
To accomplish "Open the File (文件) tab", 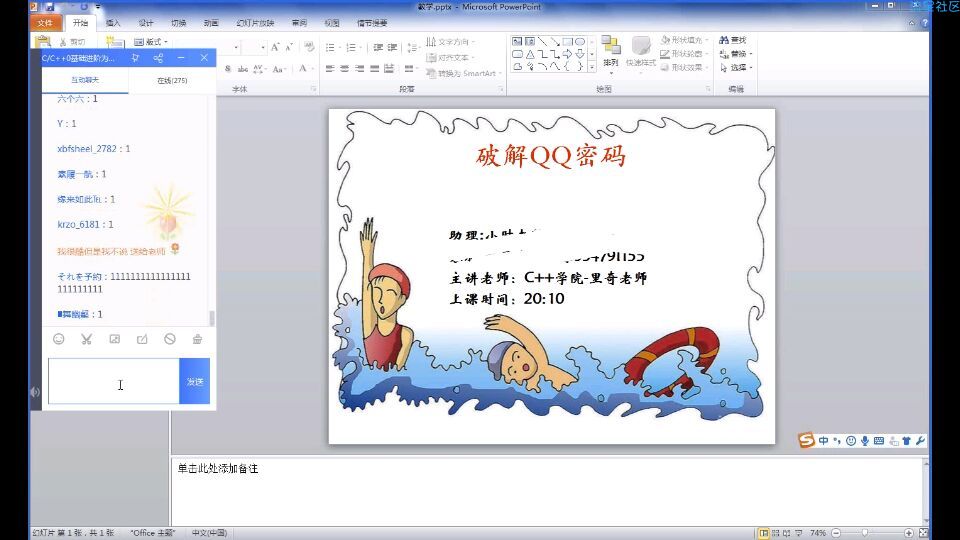I will coord(45,23).
